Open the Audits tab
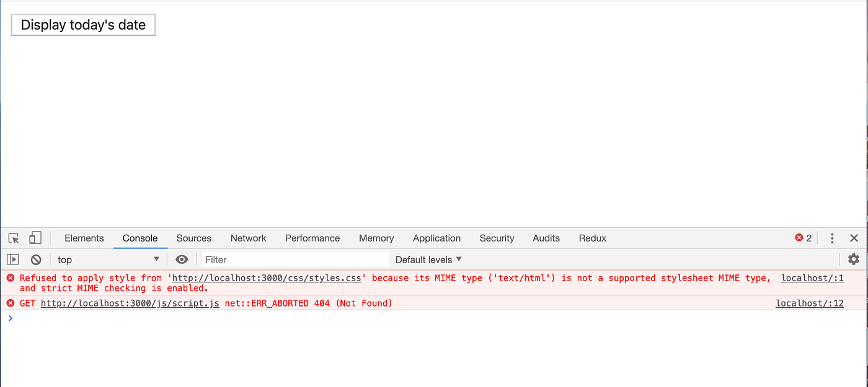This screenshot has height=387, width=868. 546,238
